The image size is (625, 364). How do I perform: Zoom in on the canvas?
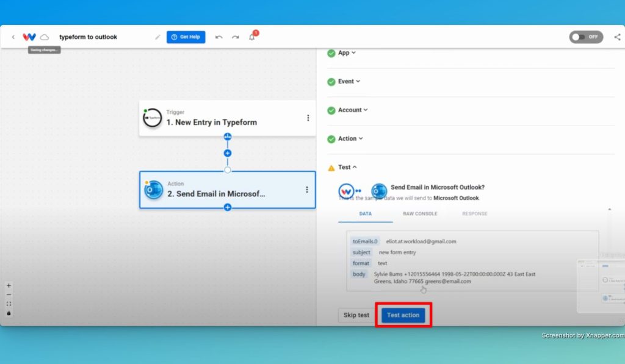9,285
